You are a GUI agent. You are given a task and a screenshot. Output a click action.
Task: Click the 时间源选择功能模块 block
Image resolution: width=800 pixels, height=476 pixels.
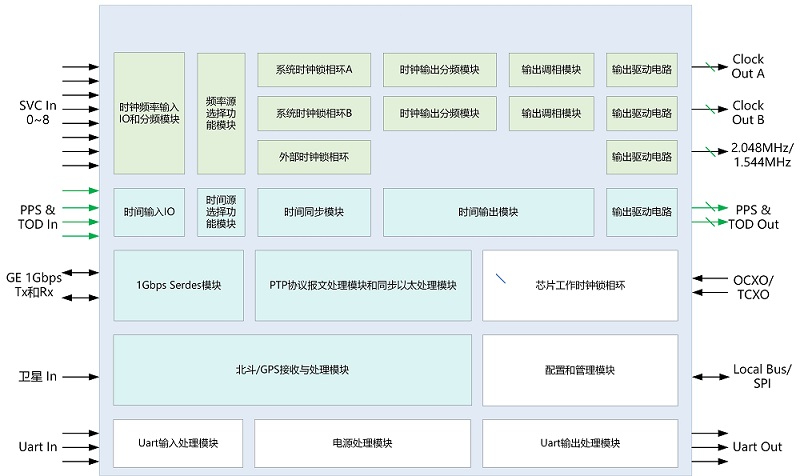tap(221, 212)
